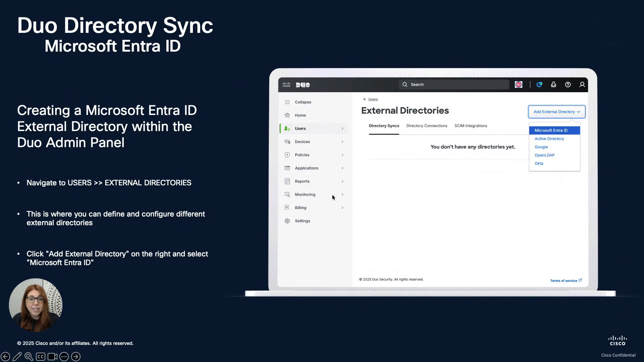The width and height of the screenshot is (644, 362).
Task: Advance to next slide with forward arrow
Action: tap(76, 357)
